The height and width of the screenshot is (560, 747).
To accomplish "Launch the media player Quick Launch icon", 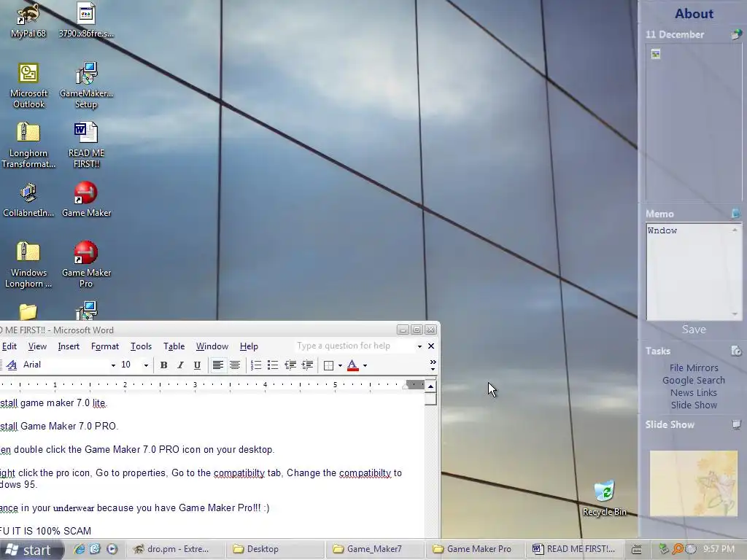I will point(112,549).
